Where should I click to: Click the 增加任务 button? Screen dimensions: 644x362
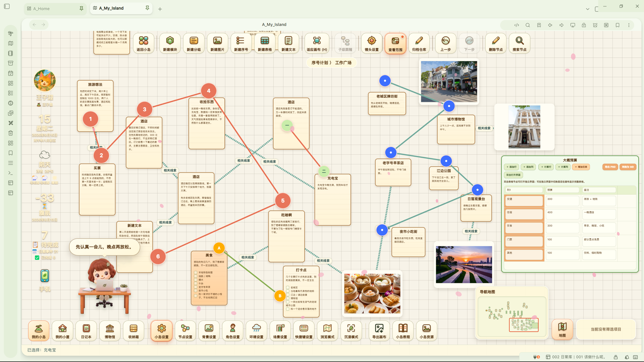[x=581, y=167]
